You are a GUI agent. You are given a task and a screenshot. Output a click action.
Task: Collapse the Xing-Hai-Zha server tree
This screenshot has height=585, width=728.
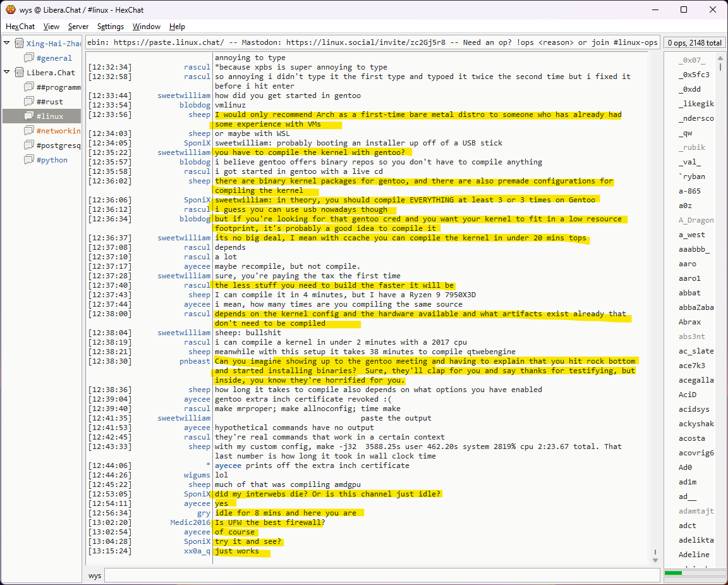pos(7,43)
